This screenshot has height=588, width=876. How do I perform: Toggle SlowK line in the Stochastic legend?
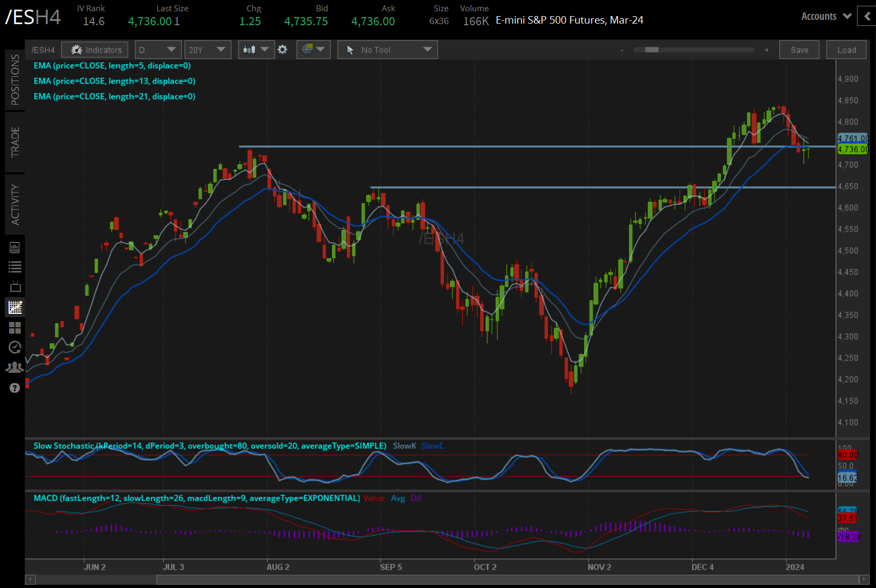click(404, 445)
